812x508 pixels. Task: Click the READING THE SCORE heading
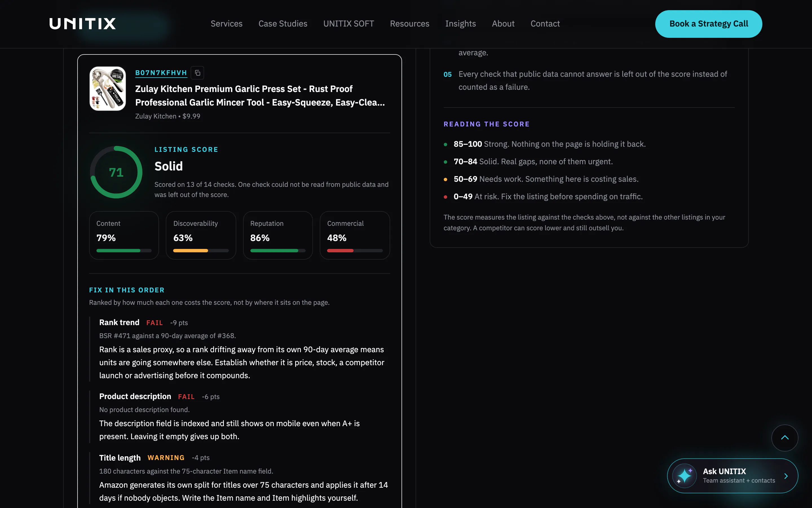pyautogui.click(x=487, y=124)
